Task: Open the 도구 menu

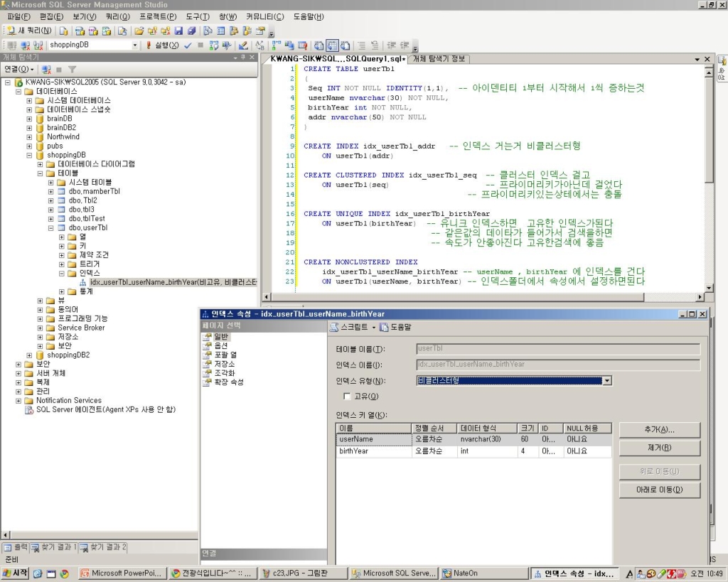Action: click(x=198, y=17)
